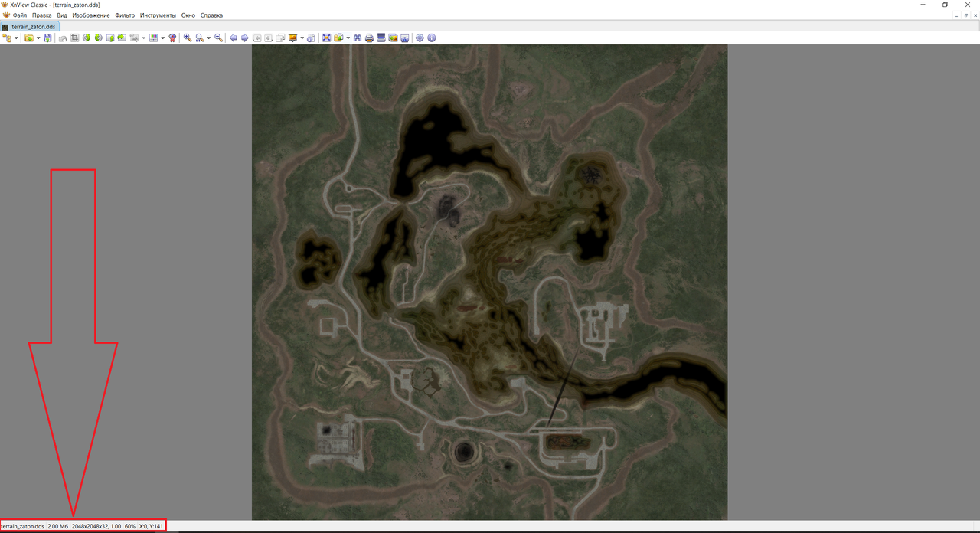Click the Zoom fit magnifier icon

[x=199, y=38]
